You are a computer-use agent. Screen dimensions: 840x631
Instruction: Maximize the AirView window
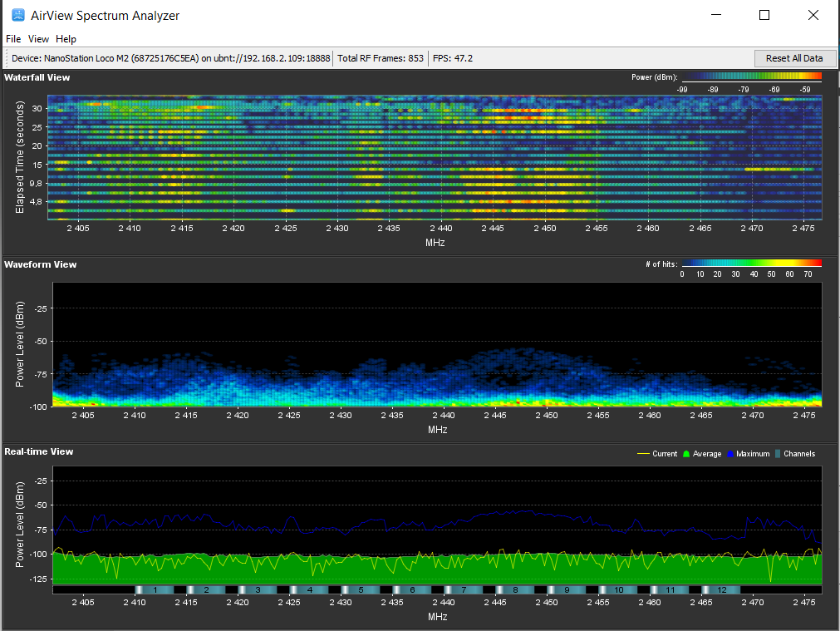point(764,15)
